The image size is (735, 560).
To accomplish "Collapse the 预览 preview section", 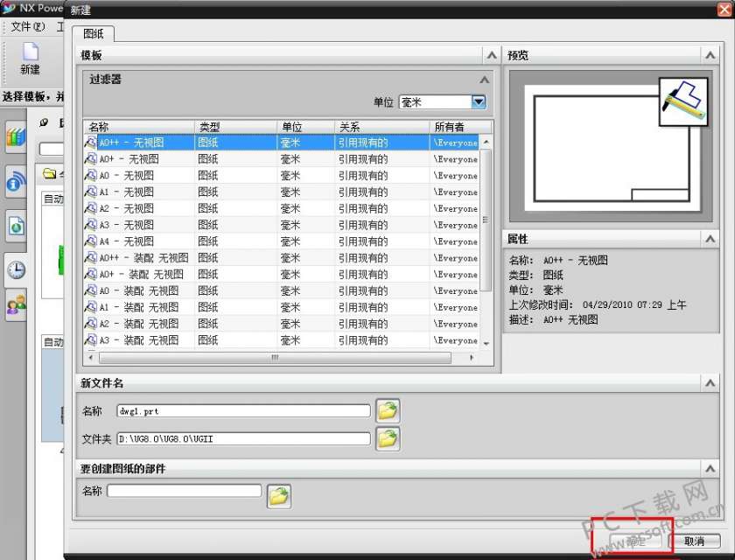I will click(x=710, y=55).
